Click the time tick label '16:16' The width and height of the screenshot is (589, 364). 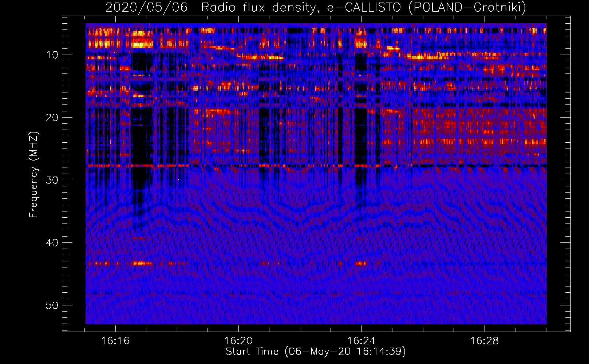click(115, 341)
